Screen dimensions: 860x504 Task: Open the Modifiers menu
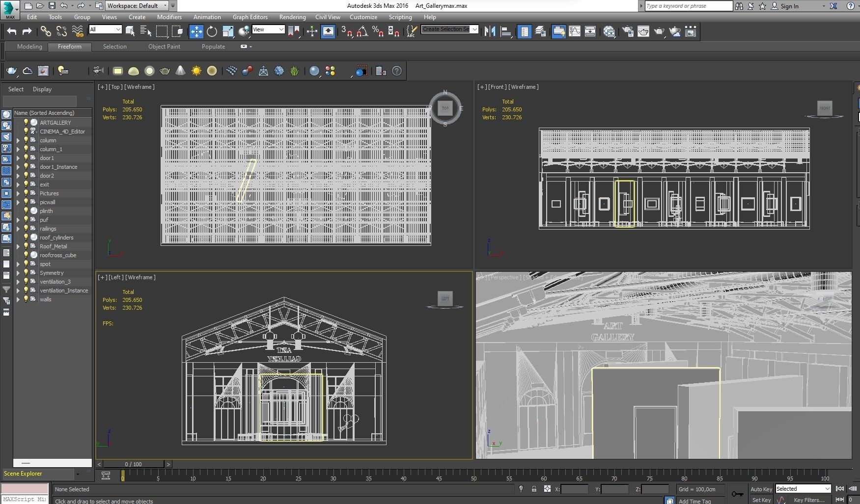coord(169,17)
